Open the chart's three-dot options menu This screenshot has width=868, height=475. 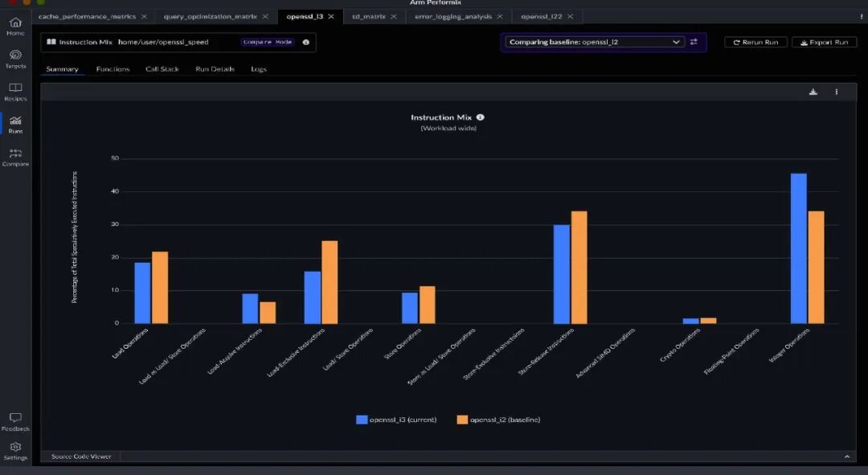(x=837, y=92)
